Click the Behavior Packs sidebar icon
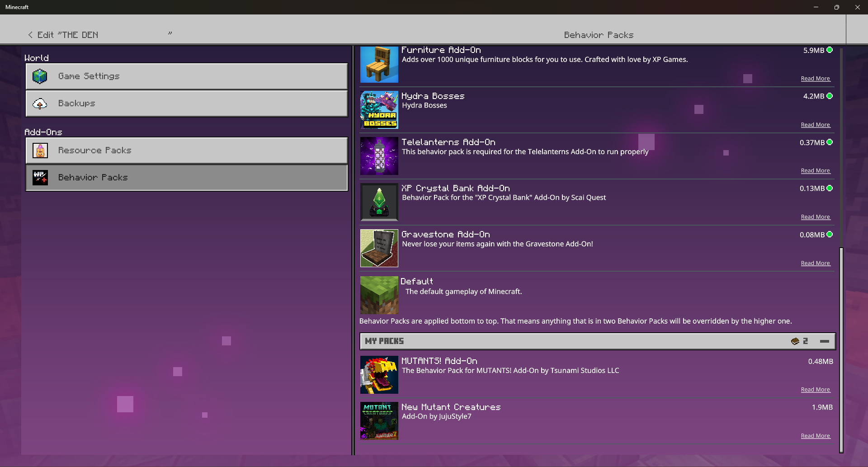Image resolution: width=868 pixels, height=467 pixels. (40, 178)
